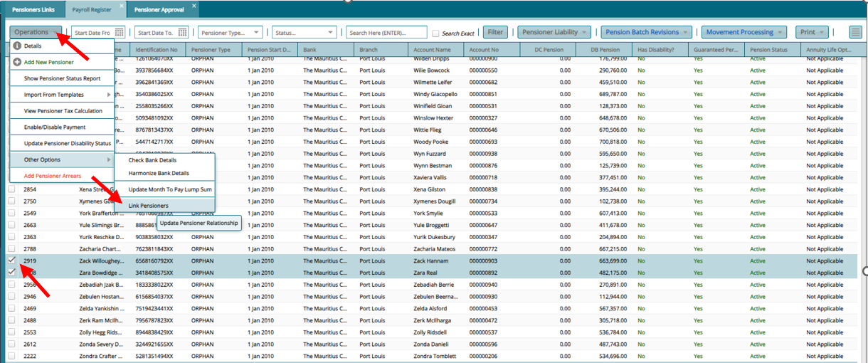This screenshot has height=363, width=868.
Task: Enable the Search Exact checkbox
Action: tap(435, 33)
